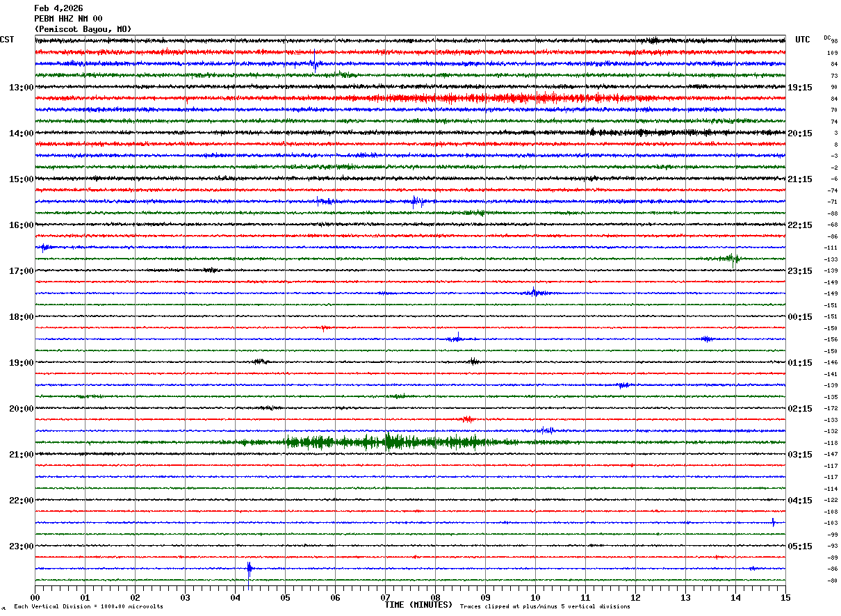Click the "22:15" UTC row label
The width and height of the screenshot is (841, 616).
[800, 225]
